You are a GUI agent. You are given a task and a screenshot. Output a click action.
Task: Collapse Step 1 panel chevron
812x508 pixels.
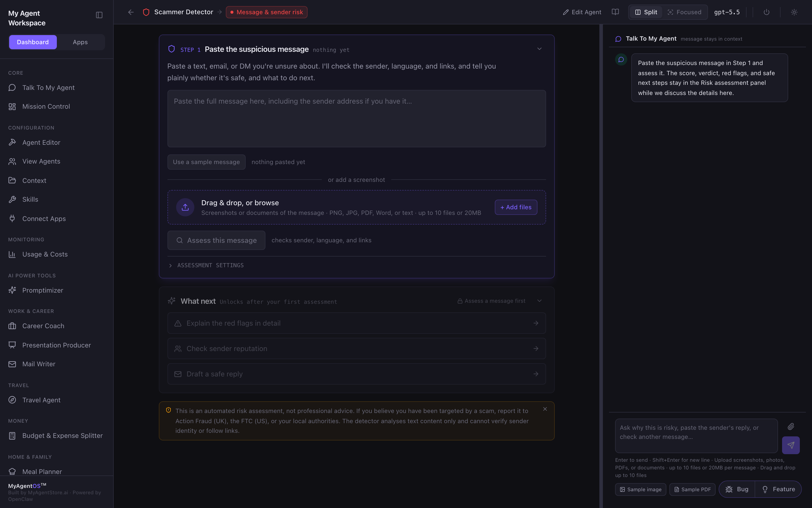click(539, 49)
